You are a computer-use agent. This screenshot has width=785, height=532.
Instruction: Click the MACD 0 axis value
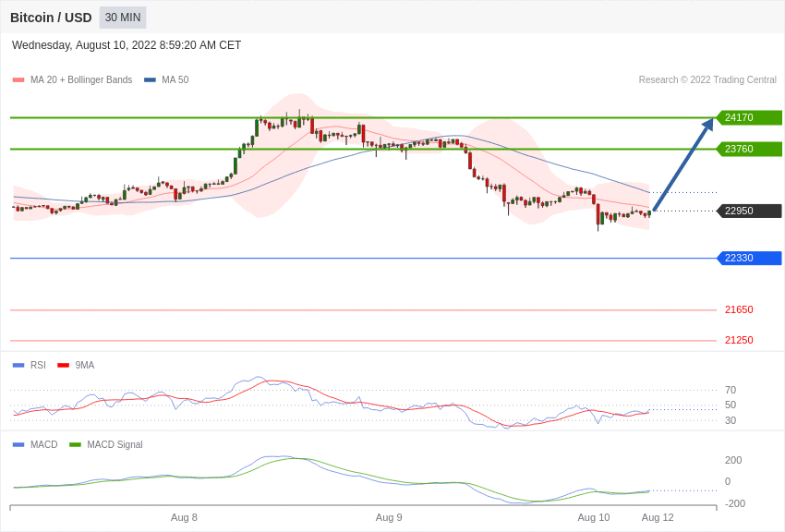tap(728, 481)
